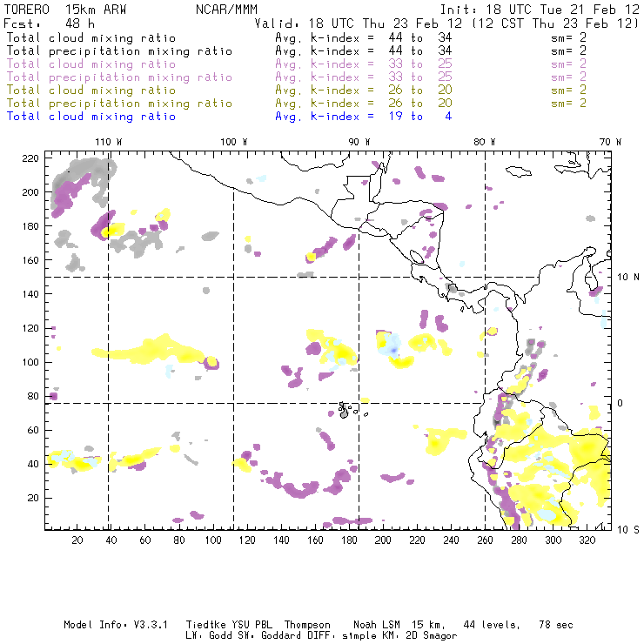Click the '180' tick on vertical axis

(x=30, y=226)
